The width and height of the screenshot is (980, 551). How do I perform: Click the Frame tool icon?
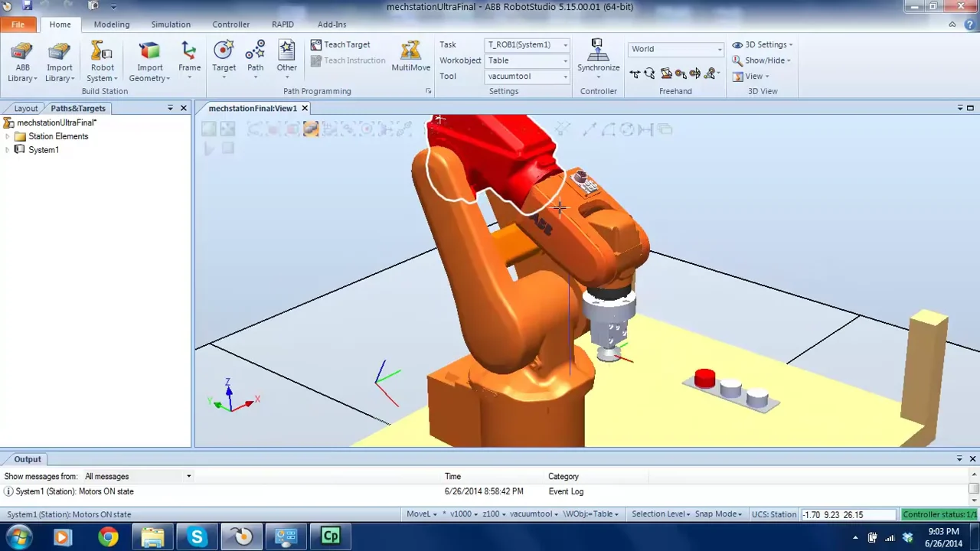[x=189, y=54]
